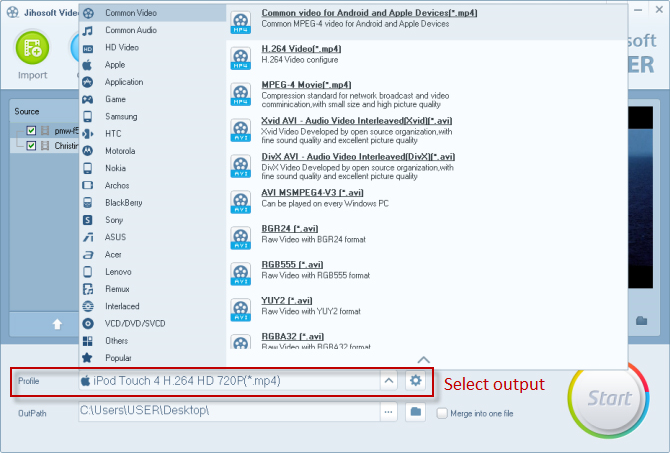Uncheck the first source file checkbox

(32, 131)
